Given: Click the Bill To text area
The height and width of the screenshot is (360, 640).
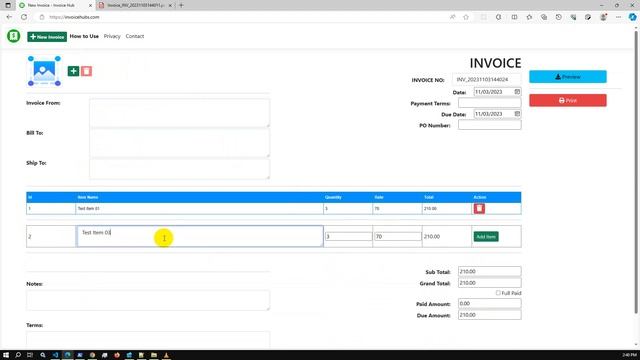Looking at the screenshot, I should coord(180,143).
